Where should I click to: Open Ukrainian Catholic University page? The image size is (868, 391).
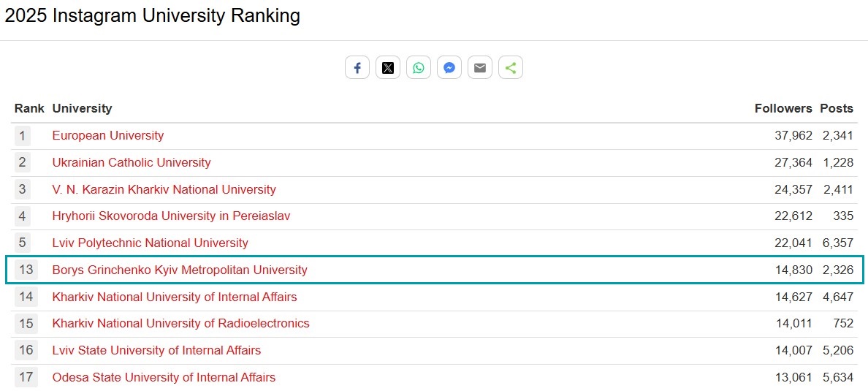click(132, 162)
